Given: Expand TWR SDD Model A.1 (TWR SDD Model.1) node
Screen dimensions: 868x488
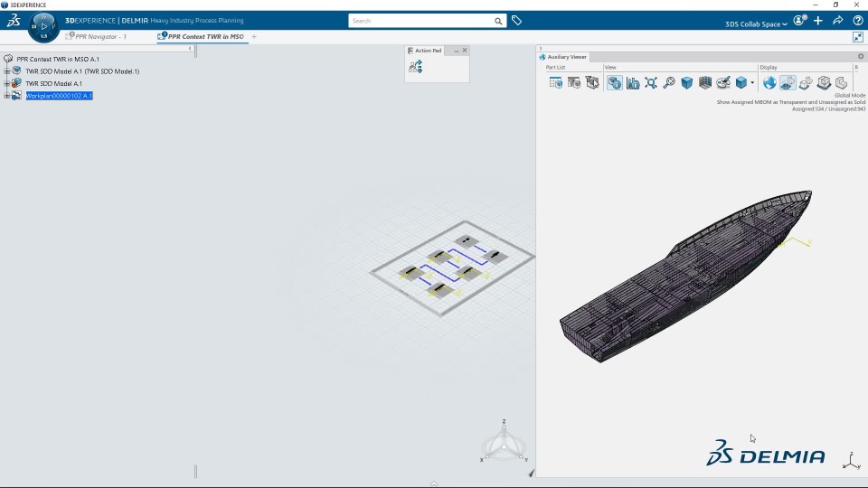Looking at the screenshot, I should click(6, 70).
